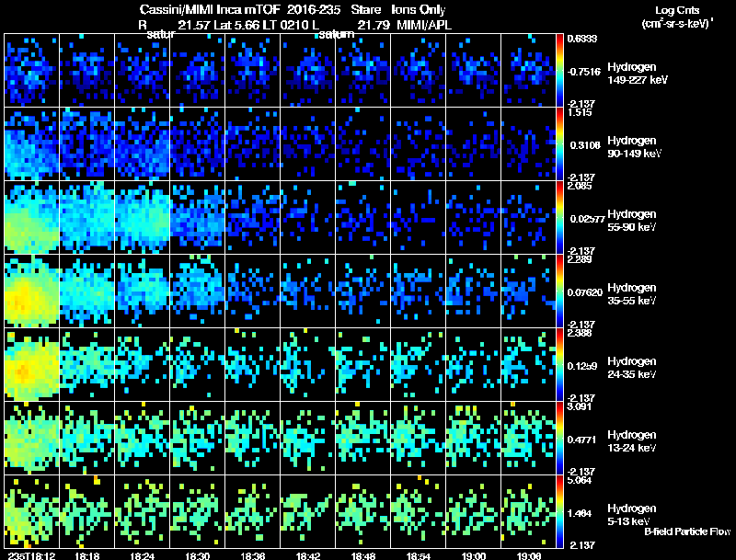Select the 18:30 time axis label
The width and height of the screenshot is (736, 560).
click(198, 555)
